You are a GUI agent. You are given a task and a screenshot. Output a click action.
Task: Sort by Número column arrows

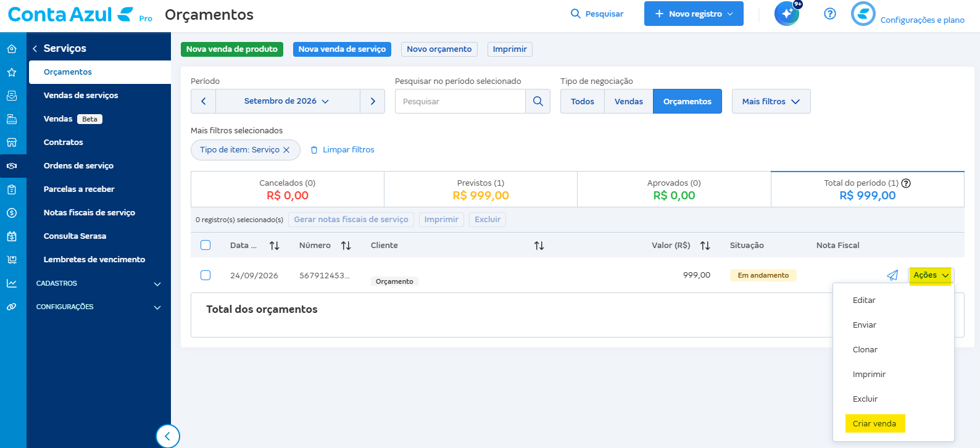[346, 246]
